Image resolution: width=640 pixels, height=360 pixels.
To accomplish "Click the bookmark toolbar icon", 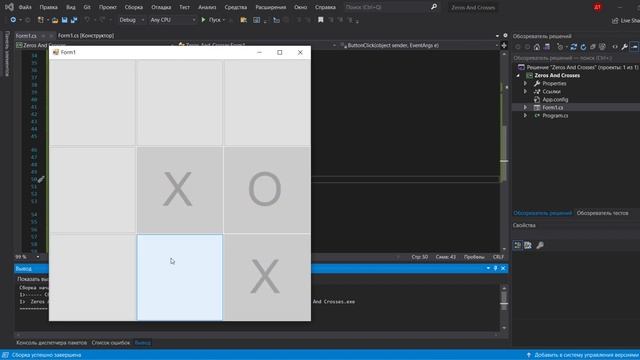I will (x=320, y=20).
